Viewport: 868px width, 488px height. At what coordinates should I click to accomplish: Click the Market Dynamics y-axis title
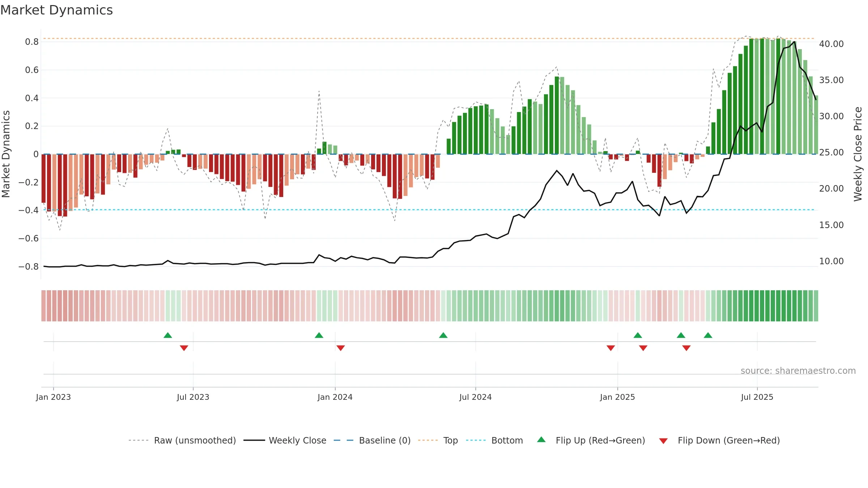pos(6,154)
